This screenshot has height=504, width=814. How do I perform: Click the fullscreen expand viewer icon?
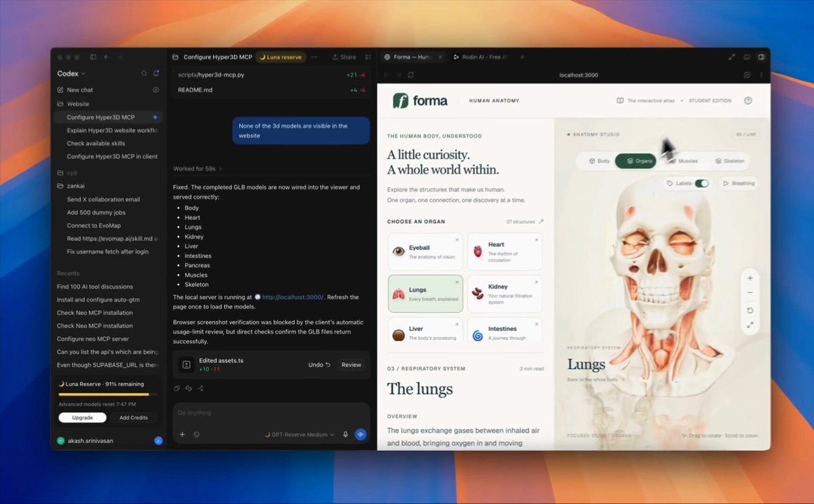click(750, 326)
